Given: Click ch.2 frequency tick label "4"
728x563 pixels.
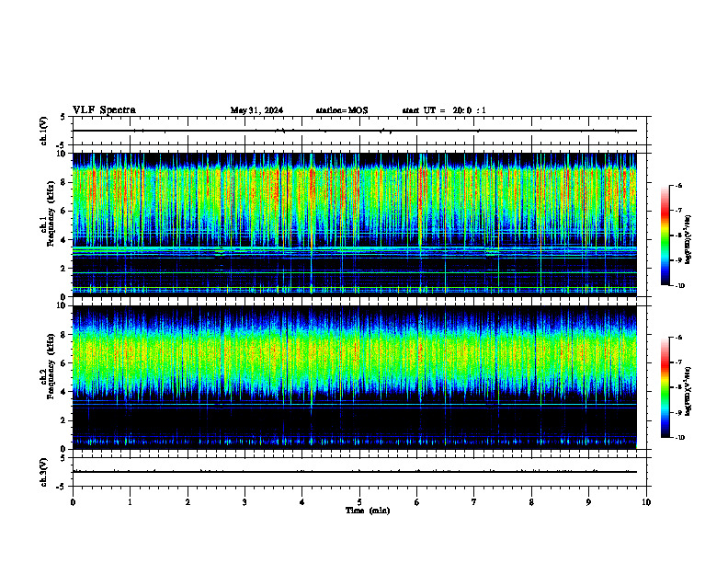Looking at the screenshot, I should [63, 392].
